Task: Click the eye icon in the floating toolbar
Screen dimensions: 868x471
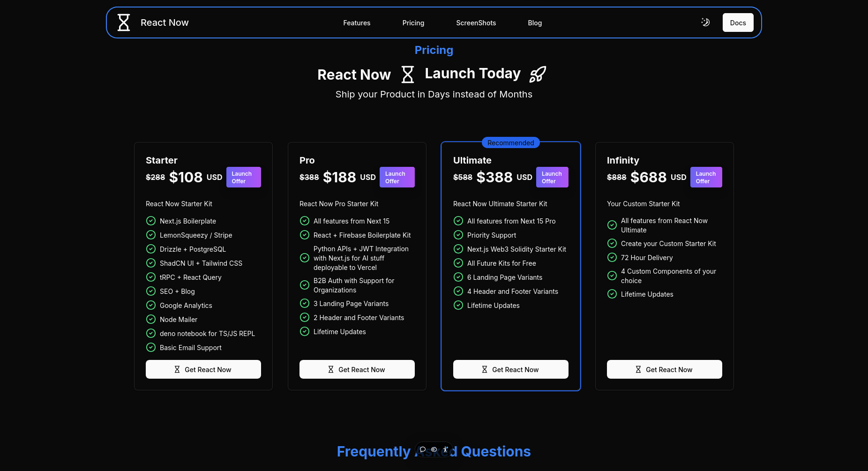Action: [x=434, y=449]
